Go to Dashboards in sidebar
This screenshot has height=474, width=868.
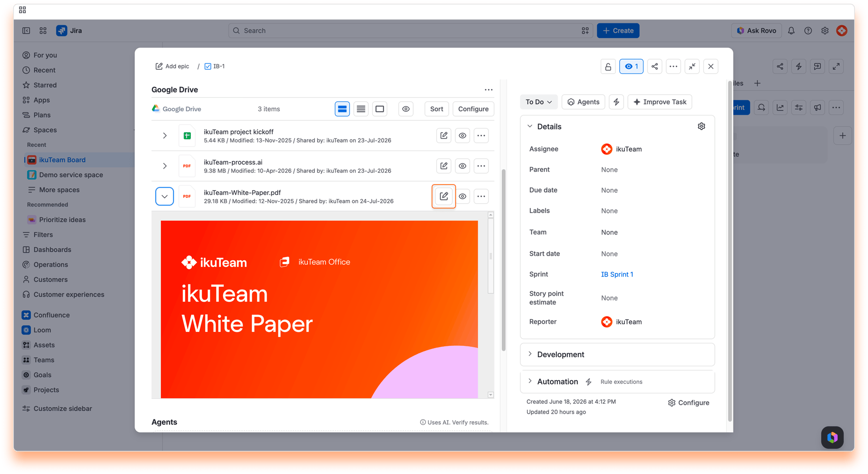point(52,250)
